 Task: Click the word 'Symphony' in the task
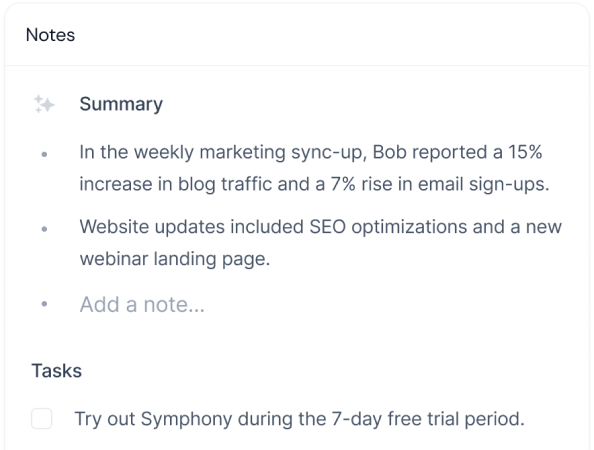tap(186, 419)
